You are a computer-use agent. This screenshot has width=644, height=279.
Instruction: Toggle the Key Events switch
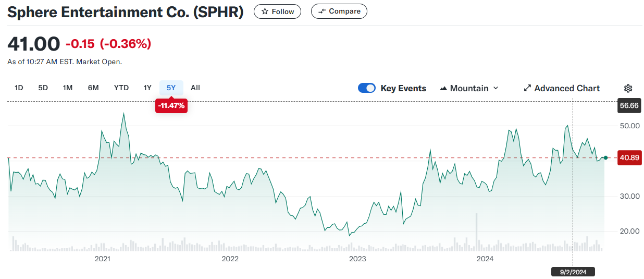click(367, 88)
